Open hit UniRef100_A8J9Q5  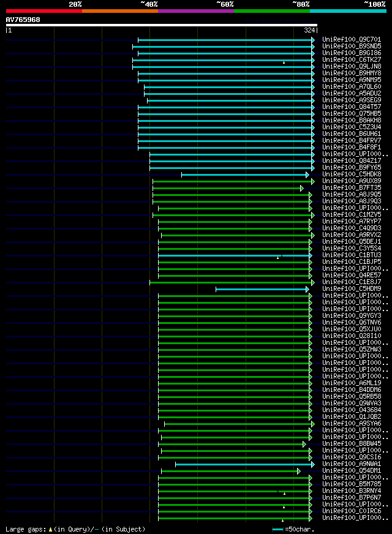pos(352,195)
